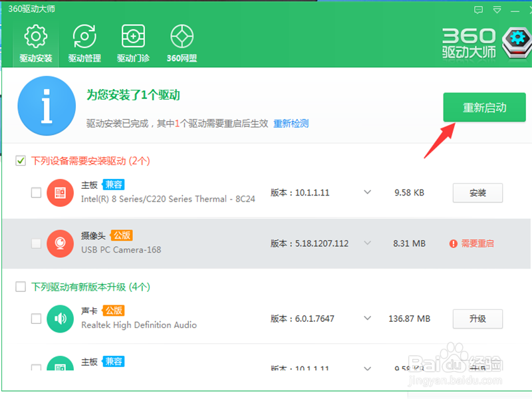Select the size value 8.31 MB
This screenshot has height=399, width=532.
click(409, 243)
